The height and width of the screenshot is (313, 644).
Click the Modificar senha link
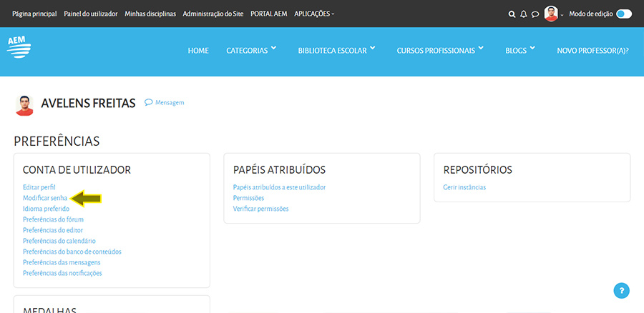click(x=45, y=198)
